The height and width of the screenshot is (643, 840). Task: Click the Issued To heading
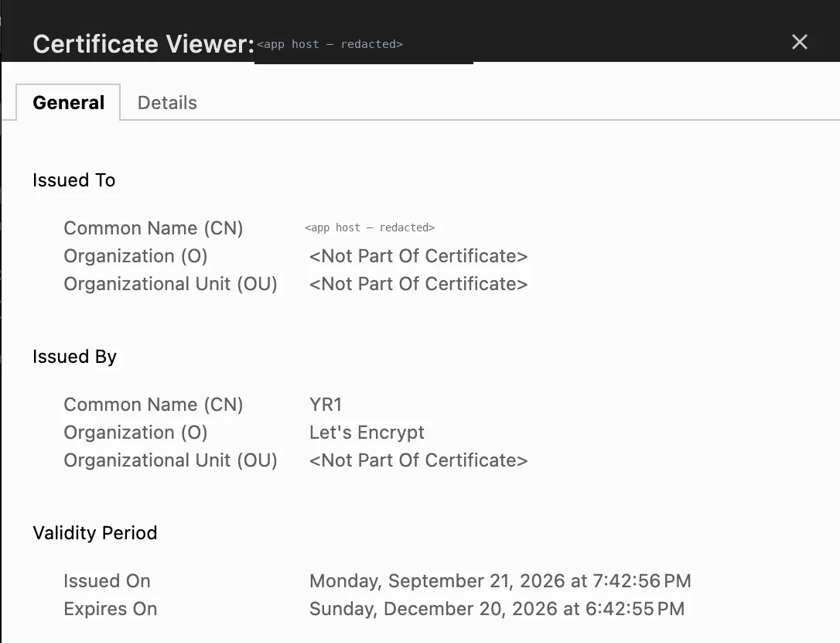[74, 180]
